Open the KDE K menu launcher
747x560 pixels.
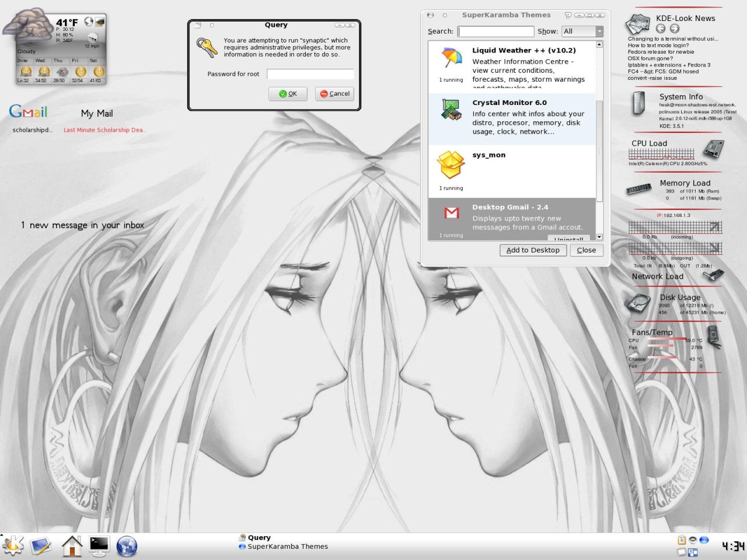tap(12, 545)
